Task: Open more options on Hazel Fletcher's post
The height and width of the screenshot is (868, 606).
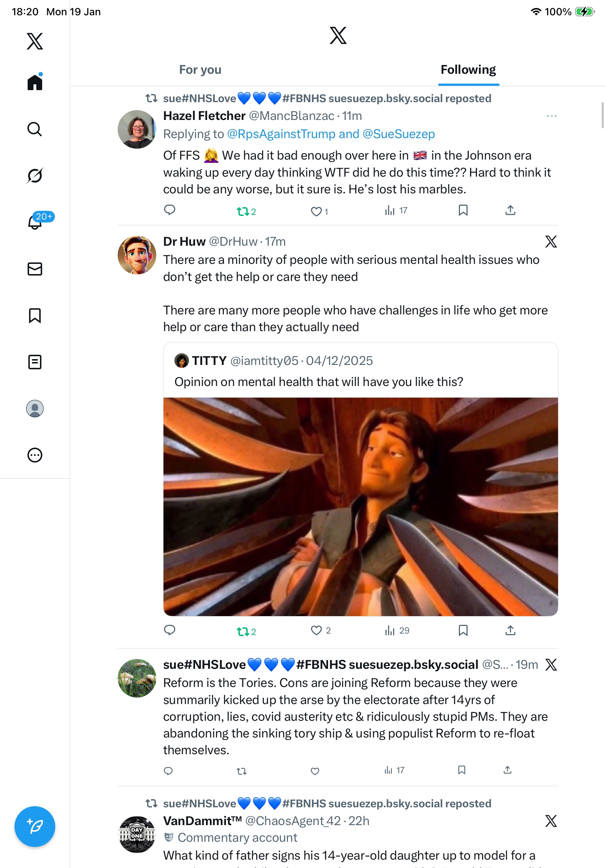Action: [551, 116]
